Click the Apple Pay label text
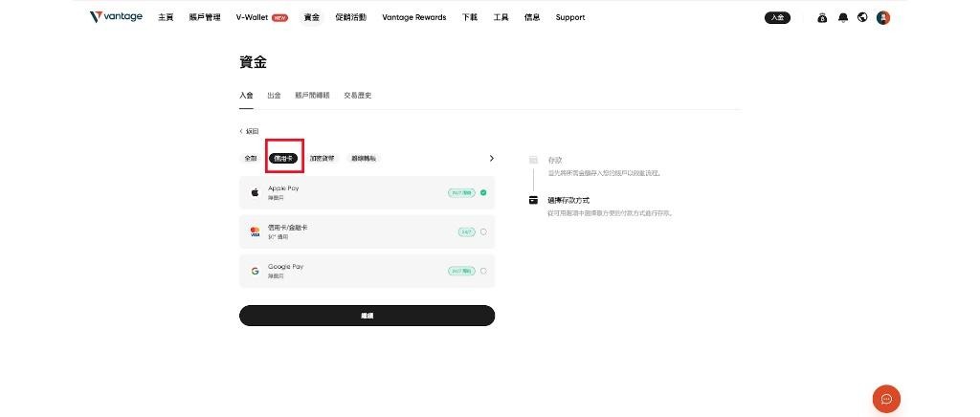This screenshot has width=980, height=417. (283, 187)
